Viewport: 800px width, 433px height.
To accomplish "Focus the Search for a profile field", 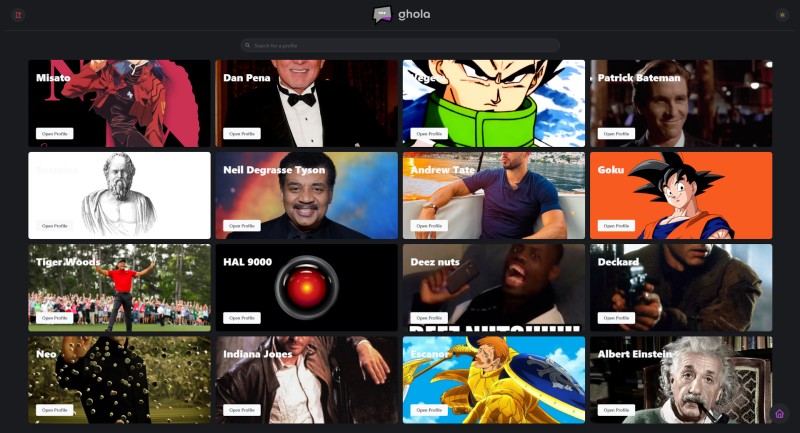I will [400, 45].
